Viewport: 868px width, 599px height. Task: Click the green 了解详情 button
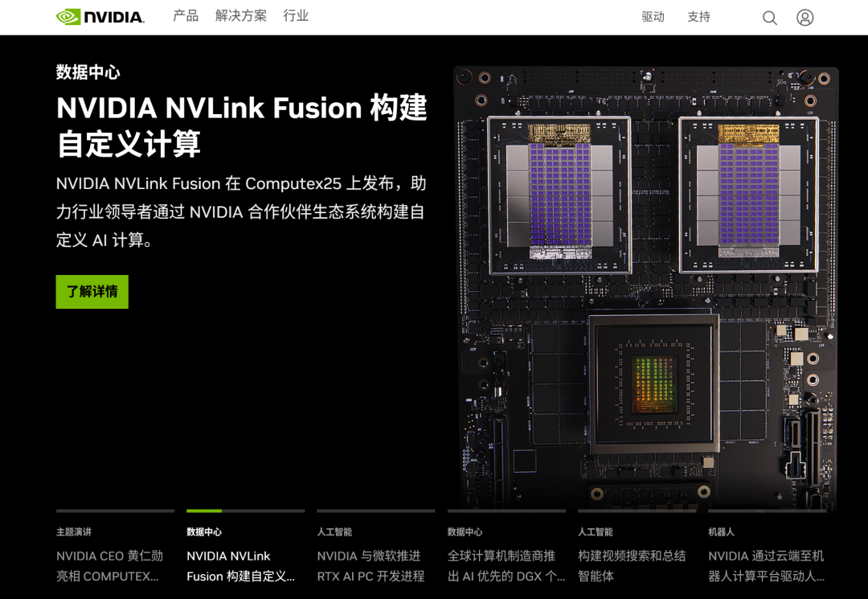pyautogui.click(x=92, y=292)
